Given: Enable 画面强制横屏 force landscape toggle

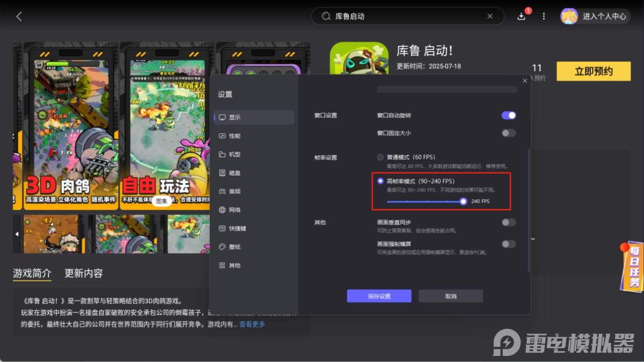Looking at the screenshot, I should [508, 244].
